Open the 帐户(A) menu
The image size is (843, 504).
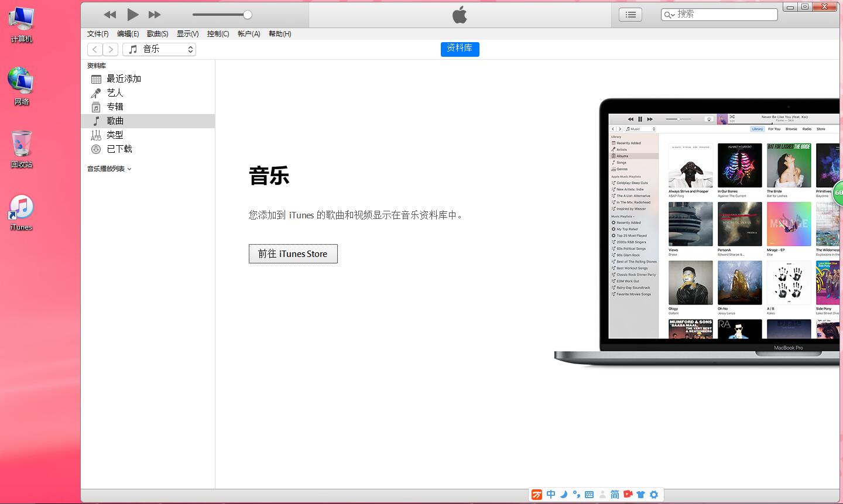coord(249,34)
